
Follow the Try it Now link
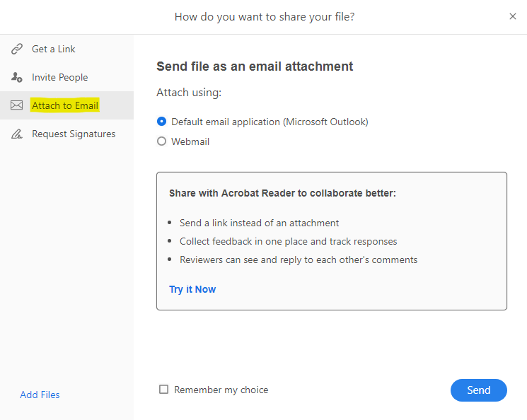coord(192,290)
